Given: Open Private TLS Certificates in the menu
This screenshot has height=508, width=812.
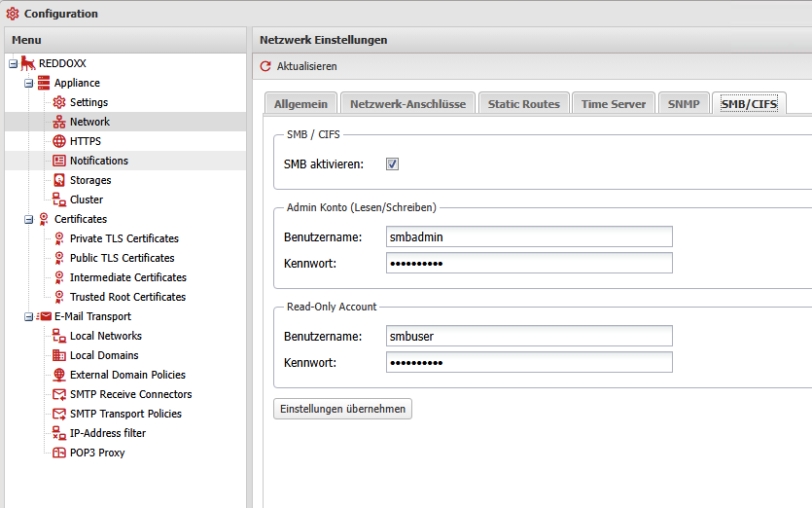Looking at the screenshot, I should (x=124, y=238).
